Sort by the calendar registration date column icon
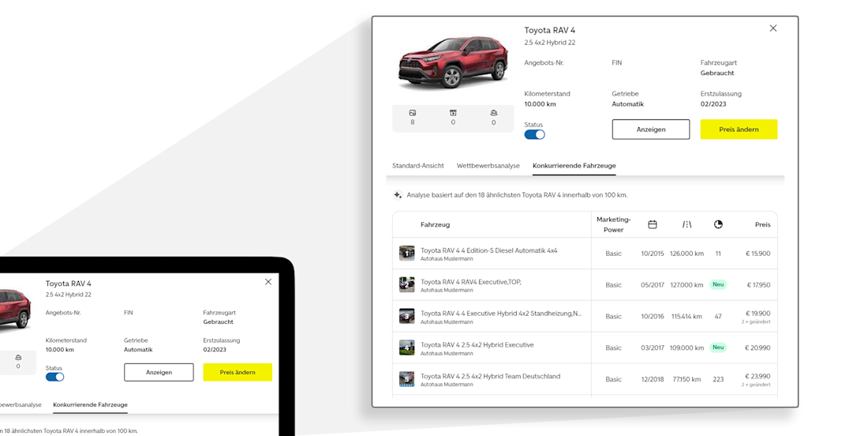The image size is (868, 436). tap(652, 224)
